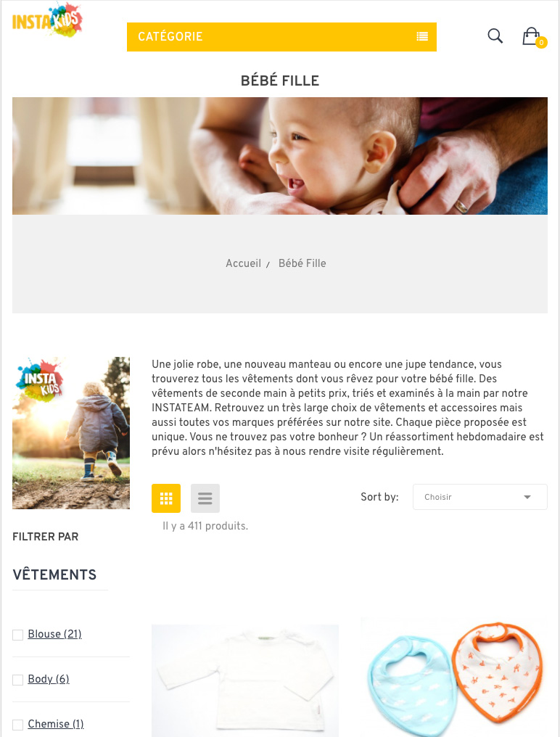Open the shopping bag cart icon
Screen dimensions: 560x737
(531, 36)
